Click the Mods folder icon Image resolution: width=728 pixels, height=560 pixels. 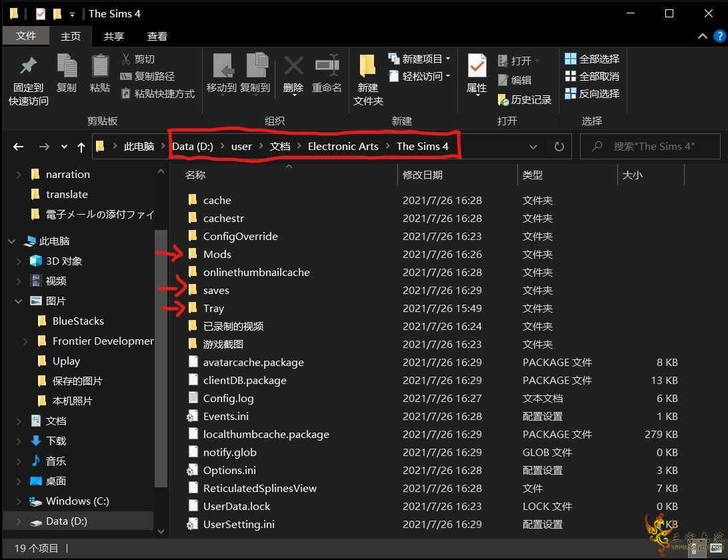192,254
